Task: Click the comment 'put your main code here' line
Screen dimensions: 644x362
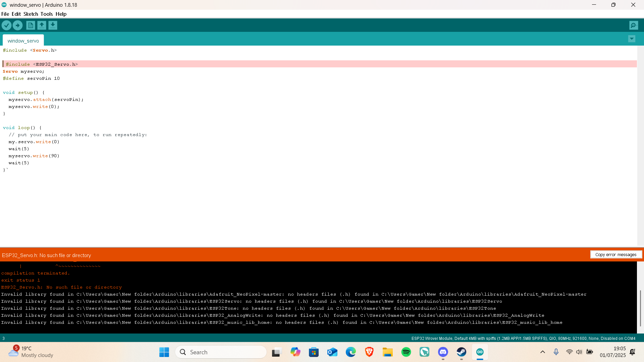Action: coord(78,135)
